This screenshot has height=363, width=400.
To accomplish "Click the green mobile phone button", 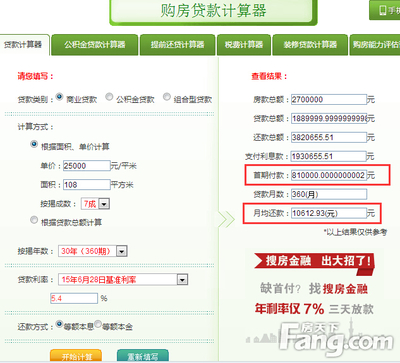I will coord(385,10).
